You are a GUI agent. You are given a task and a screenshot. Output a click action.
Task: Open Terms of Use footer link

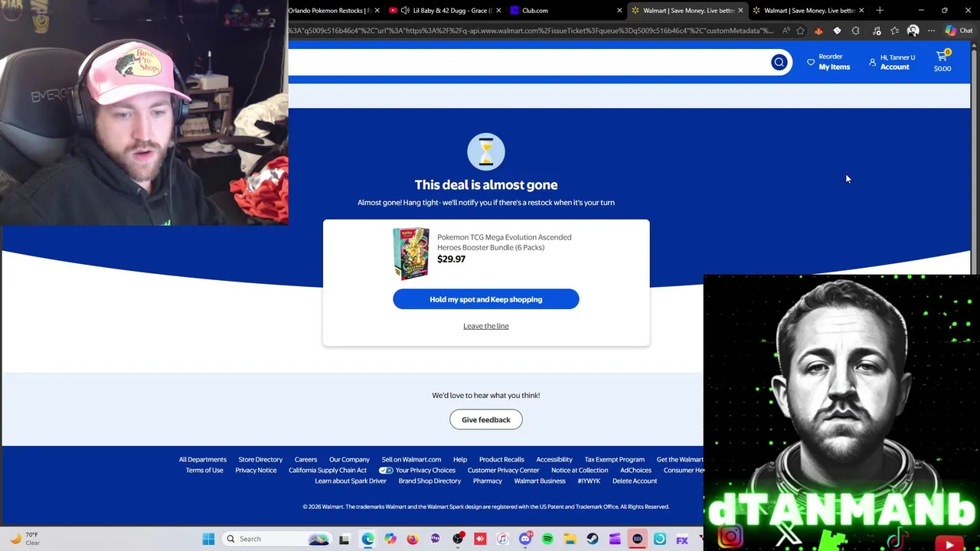pyautogui.click(x=204, y=471)
